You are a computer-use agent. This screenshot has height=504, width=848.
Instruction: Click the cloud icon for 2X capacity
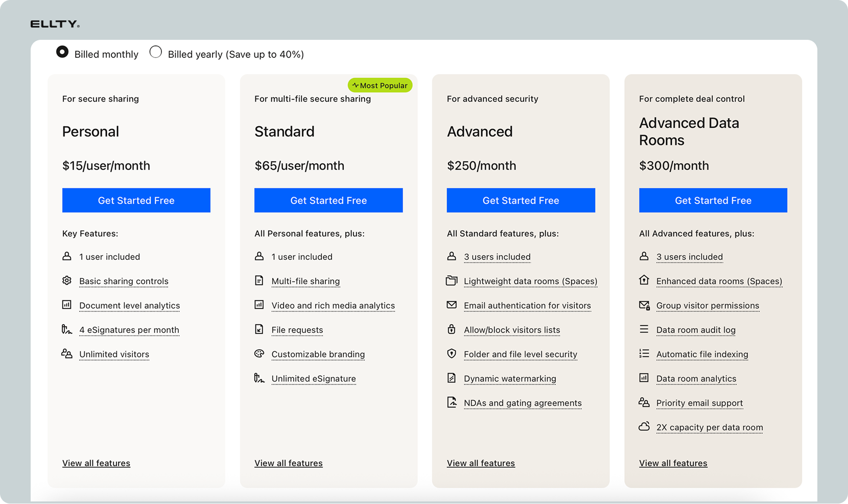(644, 426)
